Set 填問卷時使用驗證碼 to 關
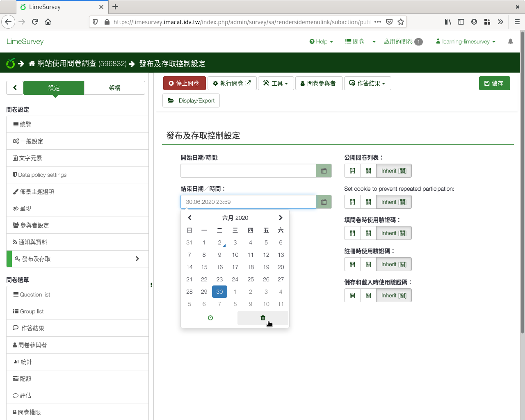The image size is (525, 420). (x=368, y=233)
